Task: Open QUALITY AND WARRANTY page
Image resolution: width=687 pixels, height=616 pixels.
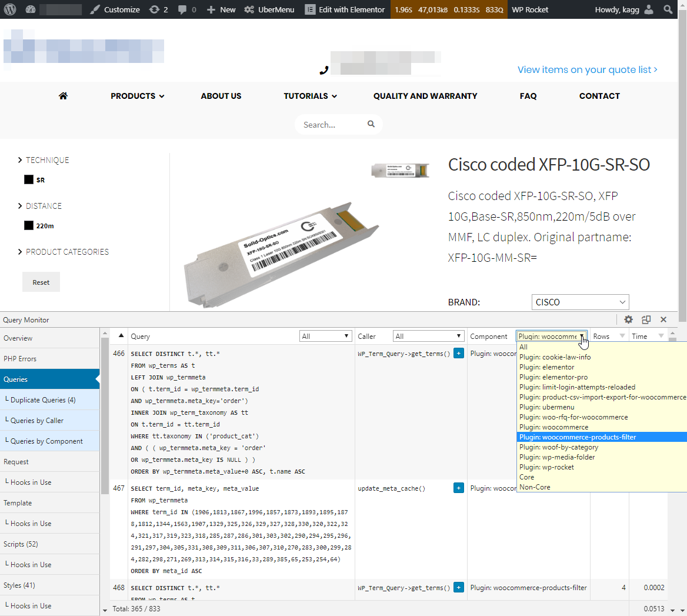Action: click(x=425, y=96)
